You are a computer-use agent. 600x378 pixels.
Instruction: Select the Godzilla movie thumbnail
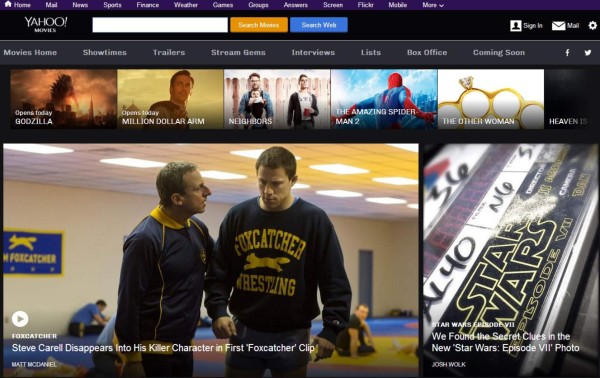64,99
